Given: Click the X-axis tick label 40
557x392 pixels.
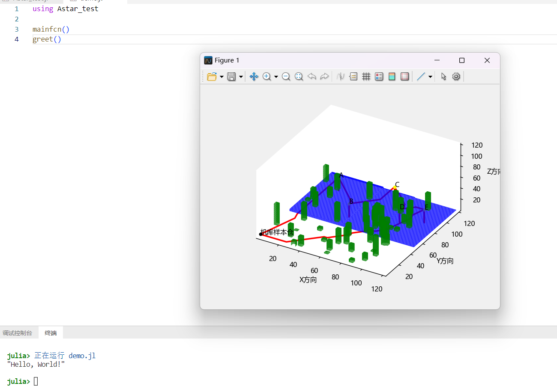Looking at the screenshot, I should pos(293,264).
